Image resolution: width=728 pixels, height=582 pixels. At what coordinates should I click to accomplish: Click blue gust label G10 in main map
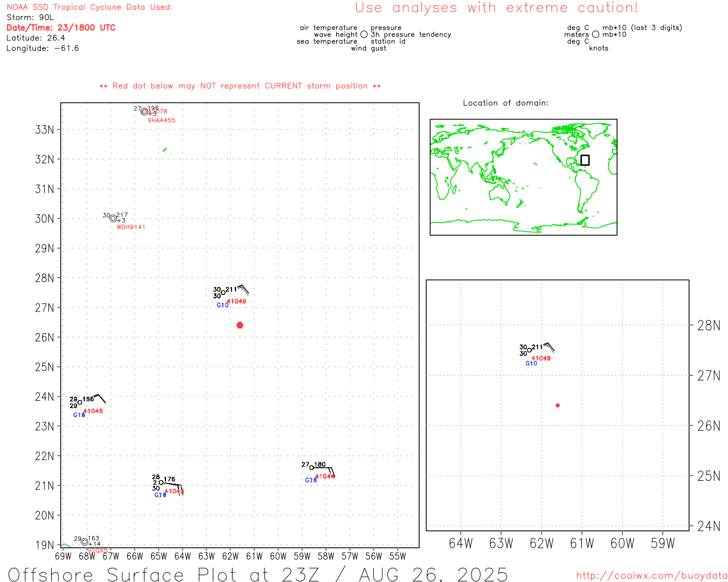coord(222,305)
